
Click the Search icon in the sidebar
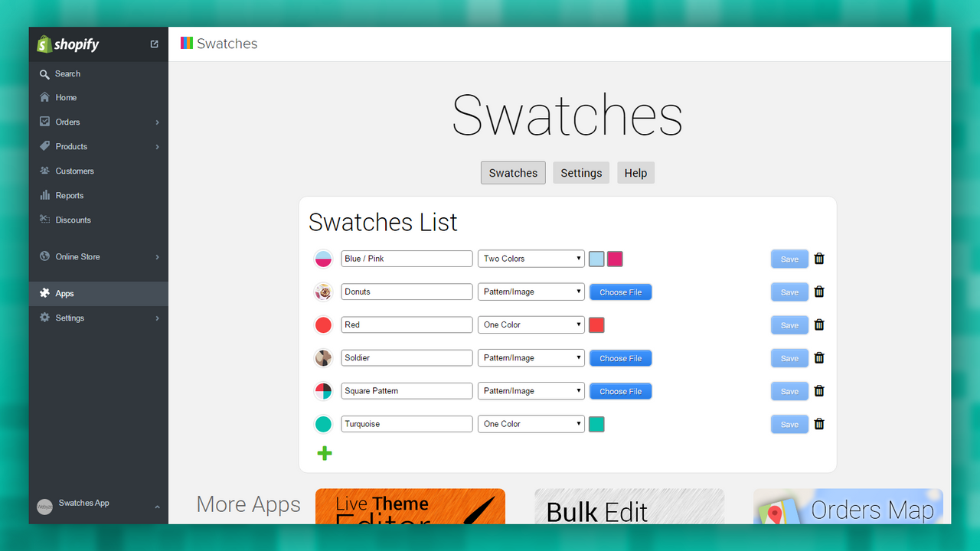pos(44,73)
